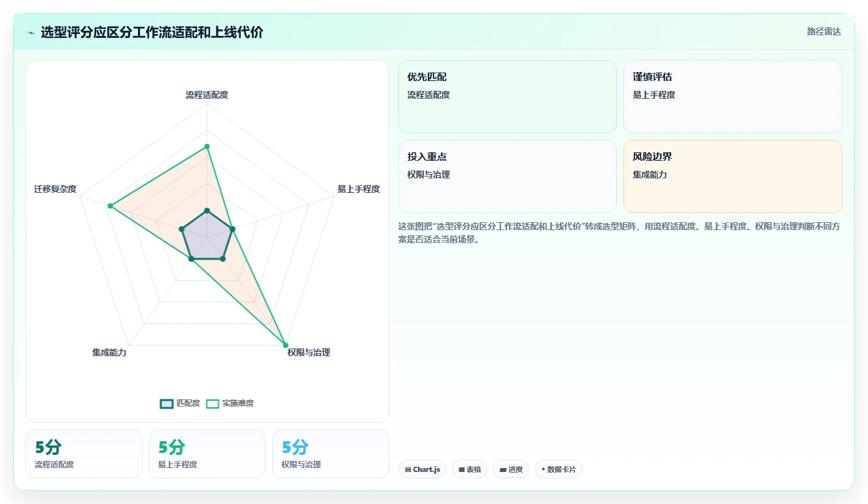868x504 pixels.
Task: Click the 流程适配度 5分 score card
Action: point(84,454)
